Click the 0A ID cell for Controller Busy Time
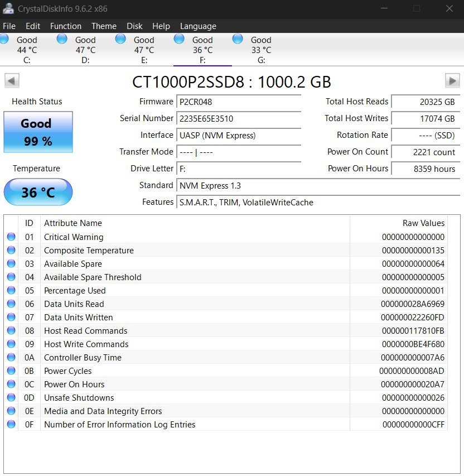Viewport: 464px width, 476px height. point(30,358)
